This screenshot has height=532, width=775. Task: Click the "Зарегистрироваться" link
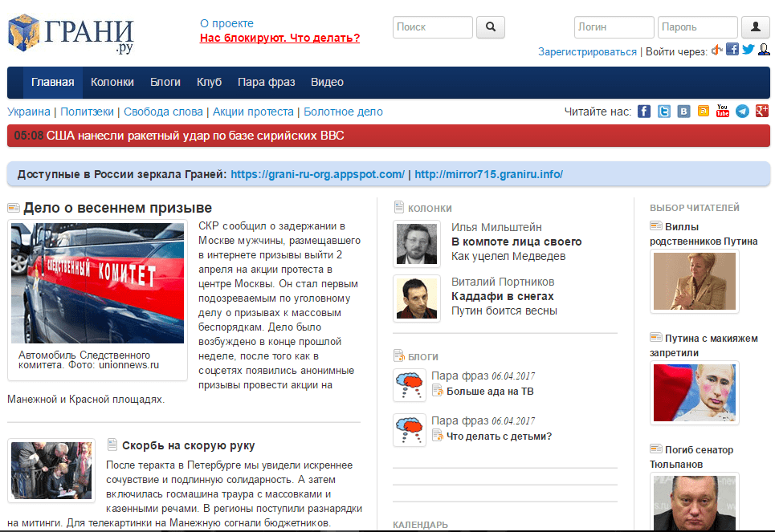coord(587,51)
